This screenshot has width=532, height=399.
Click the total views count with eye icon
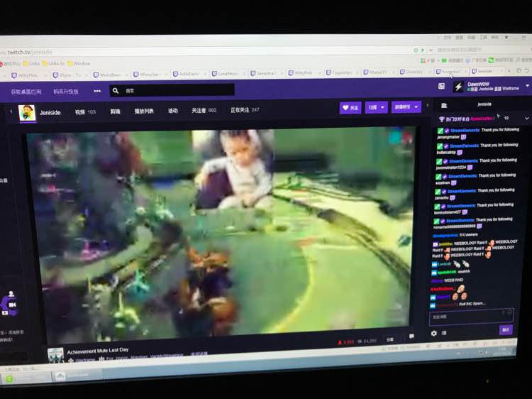coord(367,341)
